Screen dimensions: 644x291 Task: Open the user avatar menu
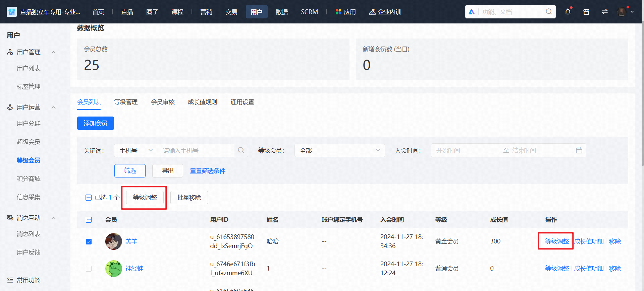[x=622, y=12]
